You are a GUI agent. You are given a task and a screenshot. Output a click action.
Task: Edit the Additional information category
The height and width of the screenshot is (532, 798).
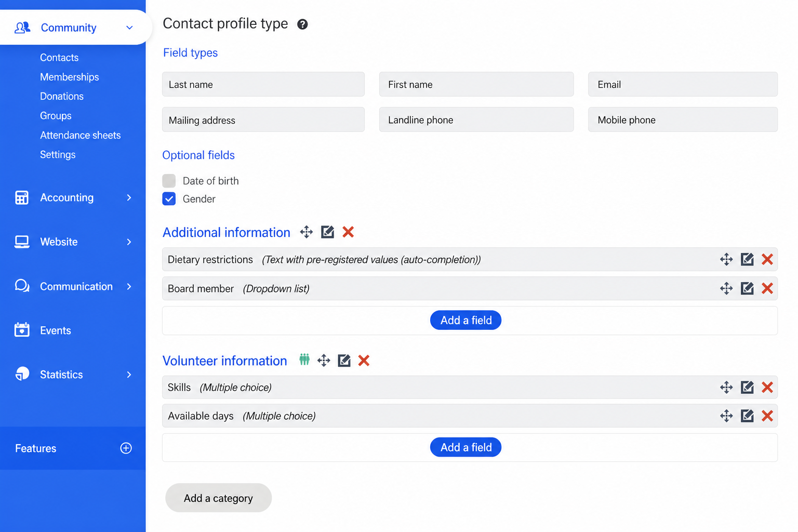point(327,232)
